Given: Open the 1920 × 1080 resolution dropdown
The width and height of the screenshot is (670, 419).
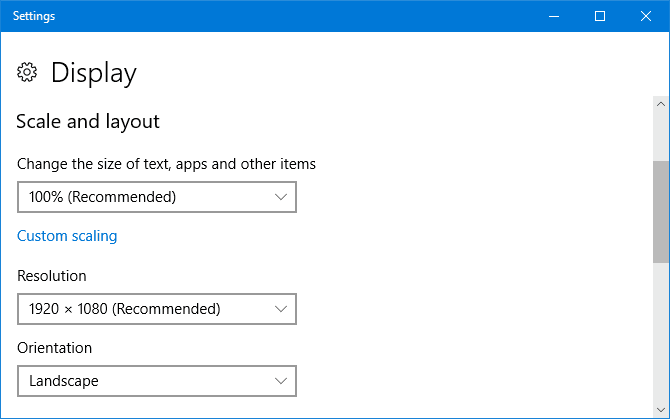Looking at the screenshot, I should (x=157, y=309).
